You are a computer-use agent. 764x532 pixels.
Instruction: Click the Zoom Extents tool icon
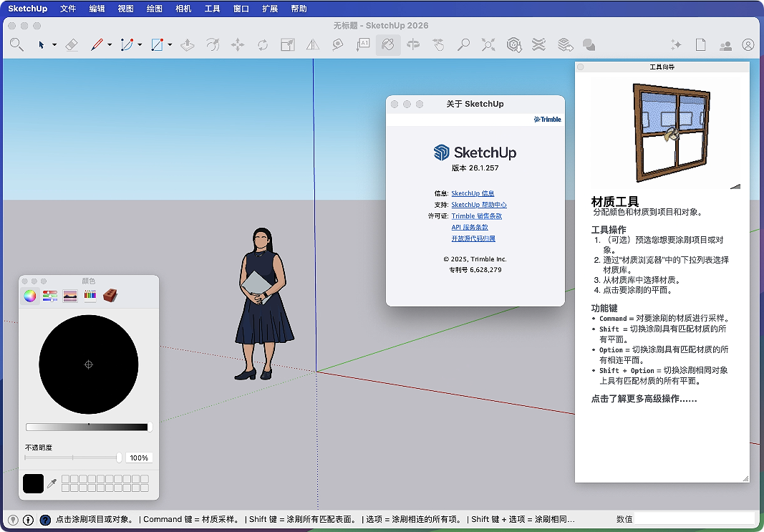pyautogui.click(x=488, y=44)
